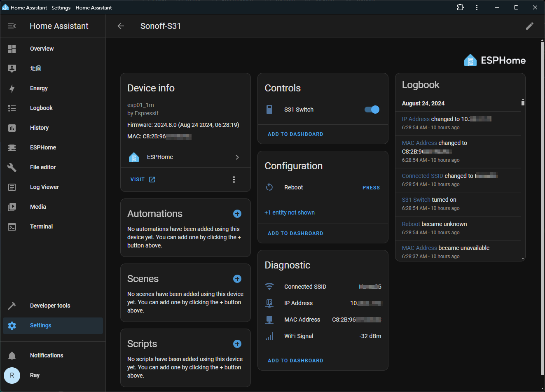Open 'MAC Address became unavailable' link
The height and width of the screenshot is (392, 545).
(x=419, y=248)
